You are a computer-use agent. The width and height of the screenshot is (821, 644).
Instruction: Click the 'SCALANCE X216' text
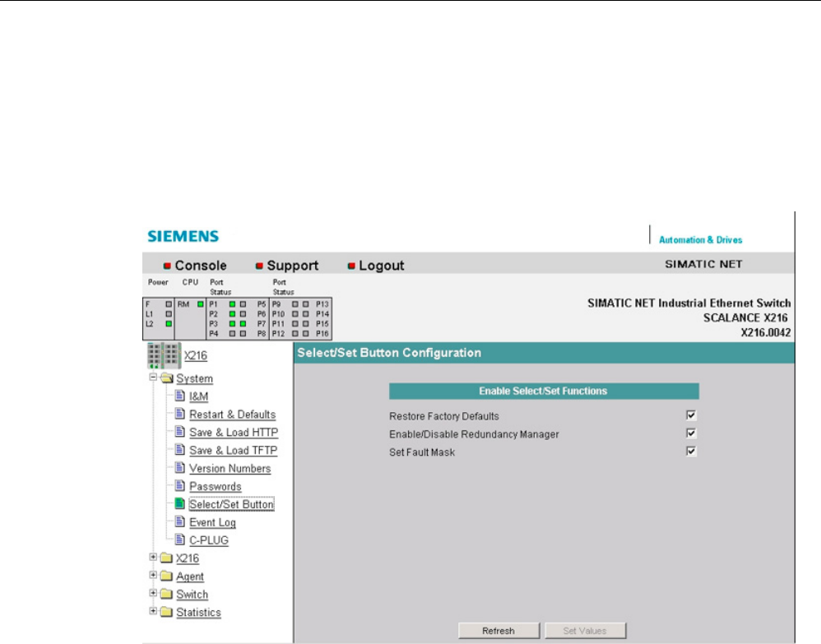pos(745,317)
